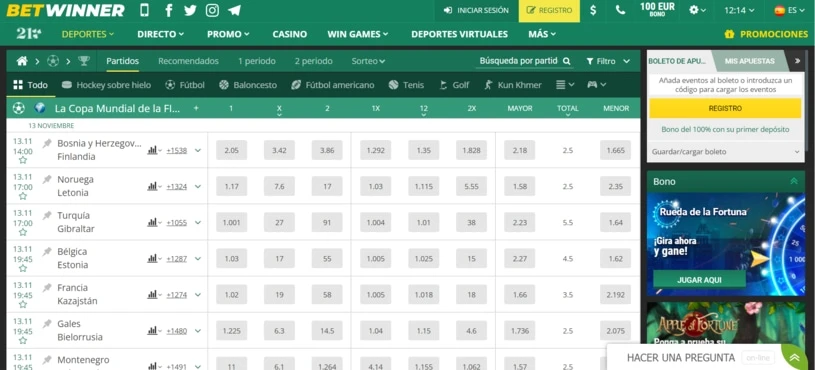Collapse the bet slip panel double arrow
The height and width of the screenshot is (370, 815).
pyautogui.click(x=797, y=61)
